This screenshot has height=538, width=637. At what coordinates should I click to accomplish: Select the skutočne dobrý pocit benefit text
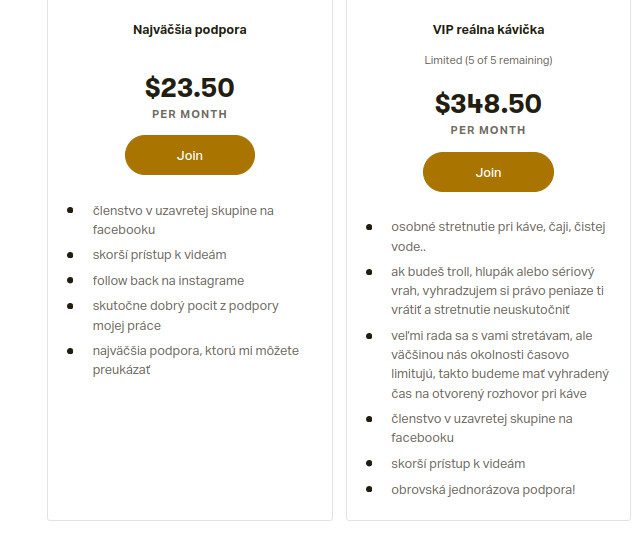point(185,315)
